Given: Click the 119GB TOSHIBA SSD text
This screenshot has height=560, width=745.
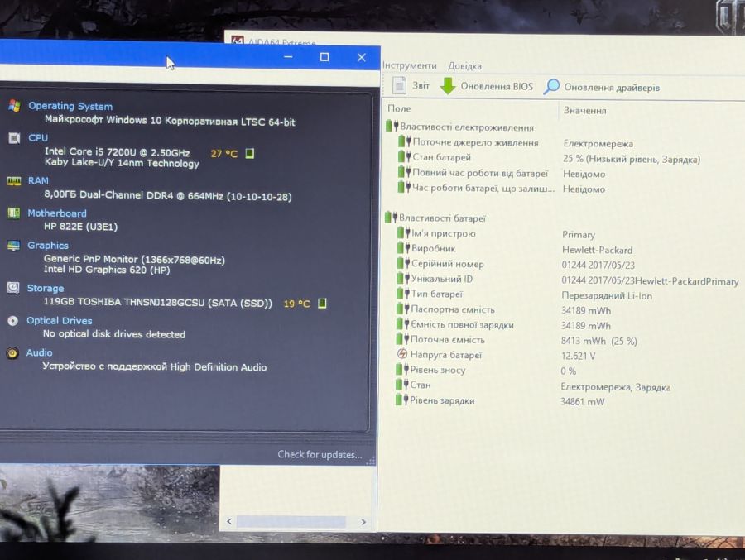Looking at the screenshot, I should point(158,302).
